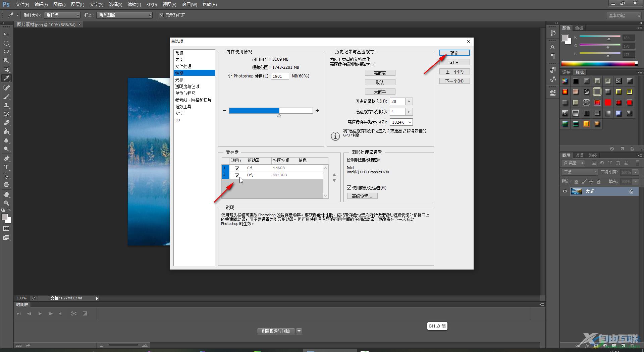Select the Eraser tool
The width and height of the screenshot is (644, 352).
point(6,123)
